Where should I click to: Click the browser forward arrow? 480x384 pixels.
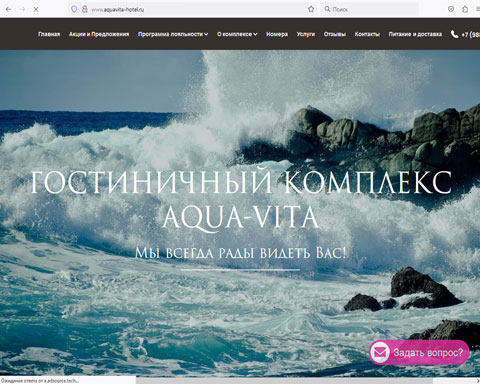point(22,9)
